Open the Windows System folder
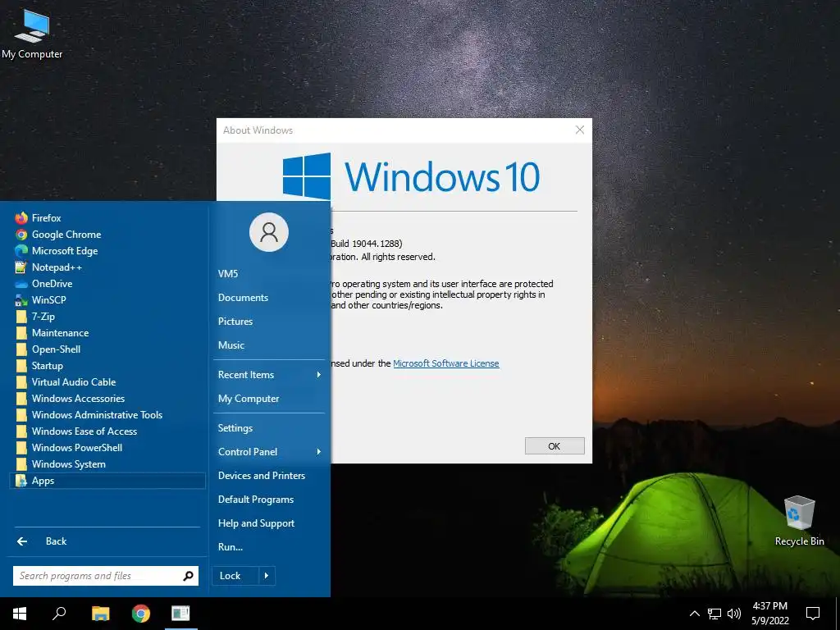Viewport: 840px width, 630px height. point(107,464)
